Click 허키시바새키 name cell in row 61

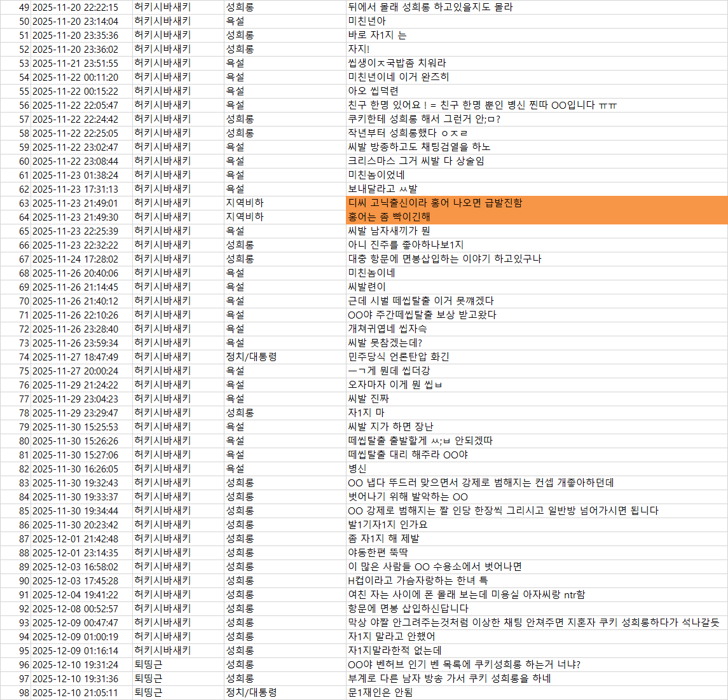[178, 175]
